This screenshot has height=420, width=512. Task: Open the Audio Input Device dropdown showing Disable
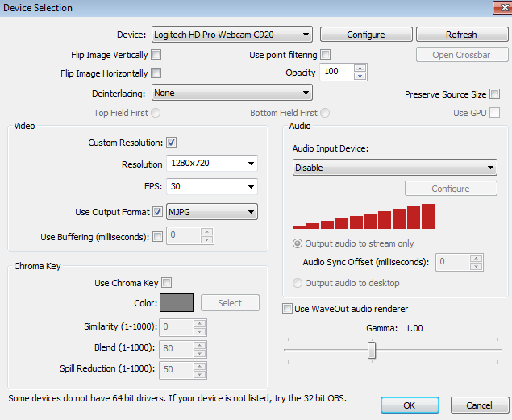point(395,168)
